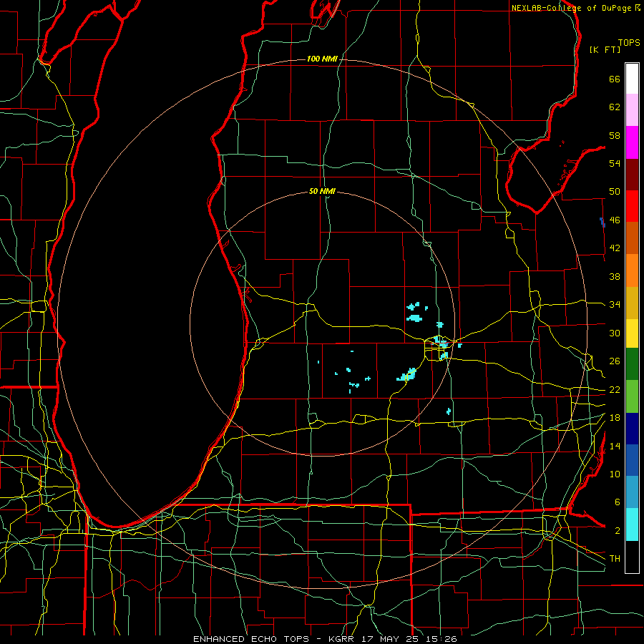Click the legend value "34"
The height and width of the screenshot is (644, 644).
pyautogui.click(x=615, y=305)
